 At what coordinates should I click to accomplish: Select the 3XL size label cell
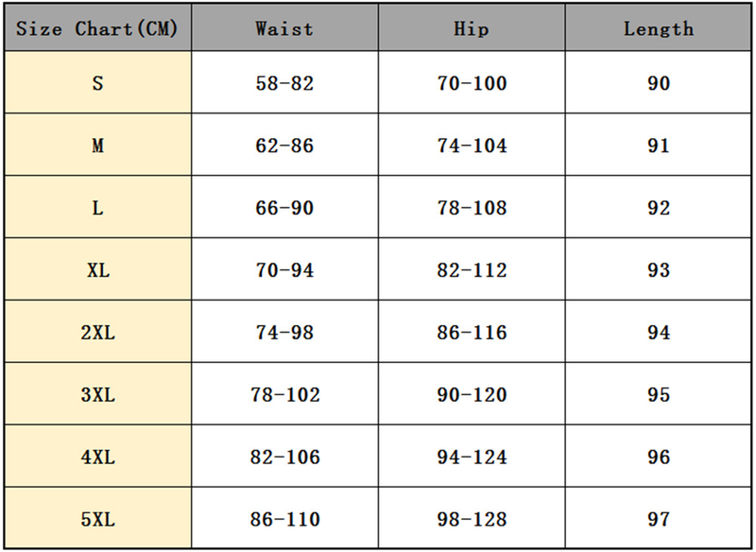pos(97,395)
